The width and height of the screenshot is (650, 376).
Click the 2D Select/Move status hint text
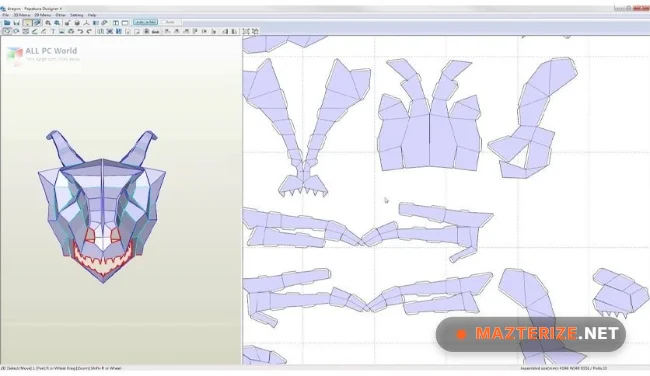(61, 368)
